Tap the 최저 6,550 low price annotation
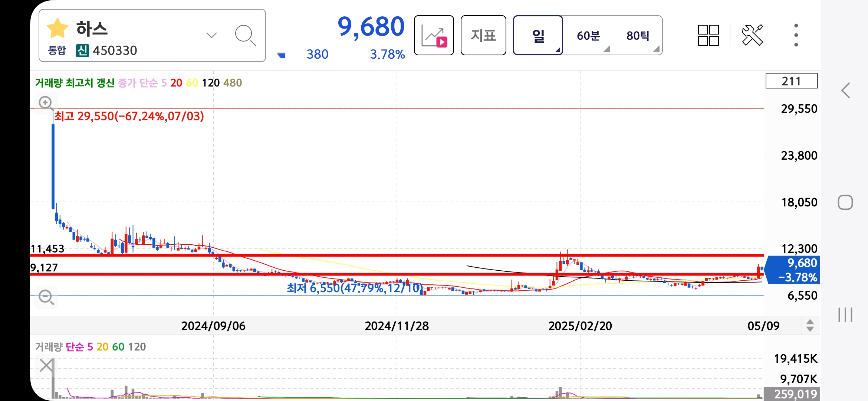868x401 pixels. (354, 288)
